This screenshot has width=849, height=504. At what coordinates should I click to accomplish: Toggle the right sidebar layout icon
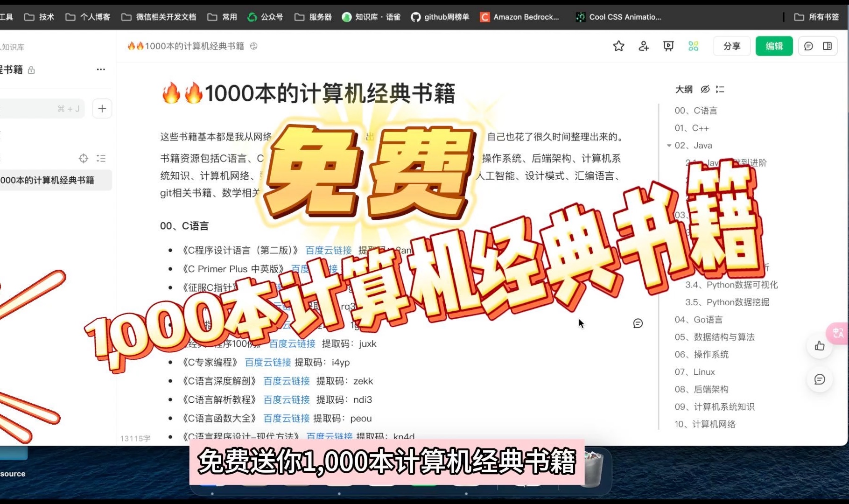[x=827, y=46]
